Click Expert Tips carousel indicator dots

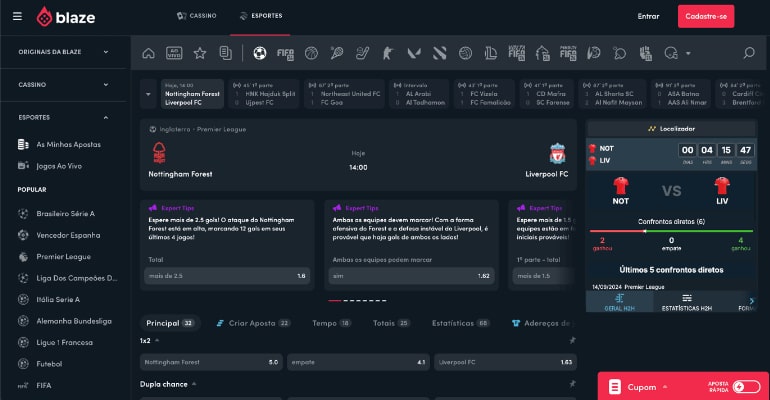(358, 300)
